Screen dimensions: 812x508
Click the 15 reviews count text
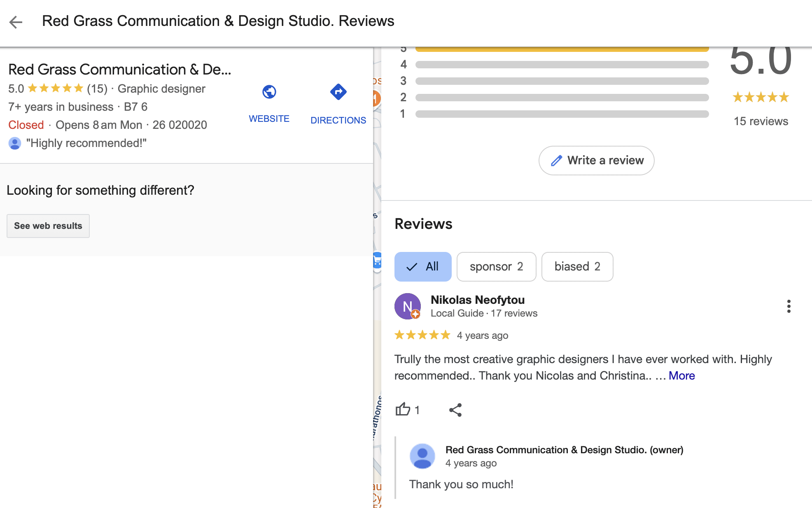(x=761, y=121)
